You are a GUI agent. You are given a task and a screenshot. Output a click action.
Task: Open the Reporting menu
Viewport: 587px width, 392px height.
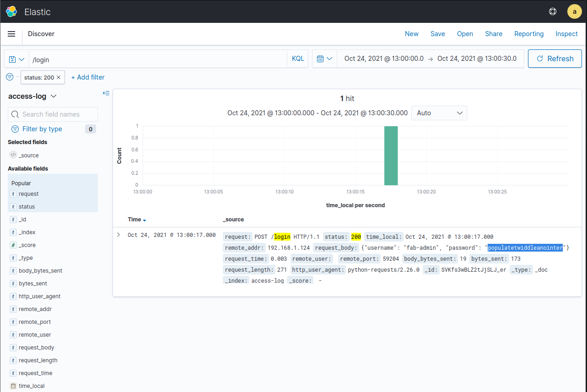(x=529, y=34)
